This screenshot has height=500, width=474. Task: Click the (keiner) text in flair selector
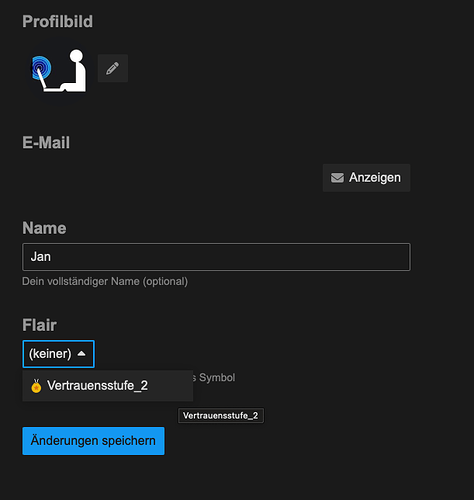tap(50, 354)
